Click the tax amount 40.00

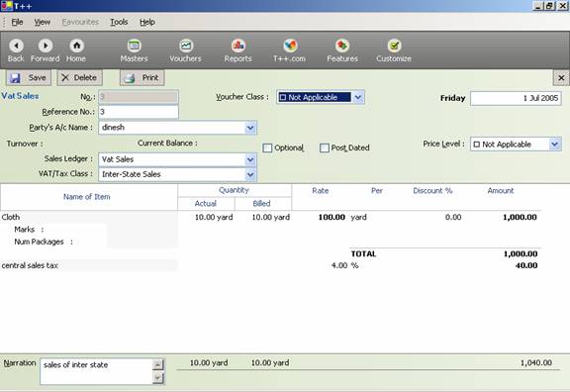[526, 265]
